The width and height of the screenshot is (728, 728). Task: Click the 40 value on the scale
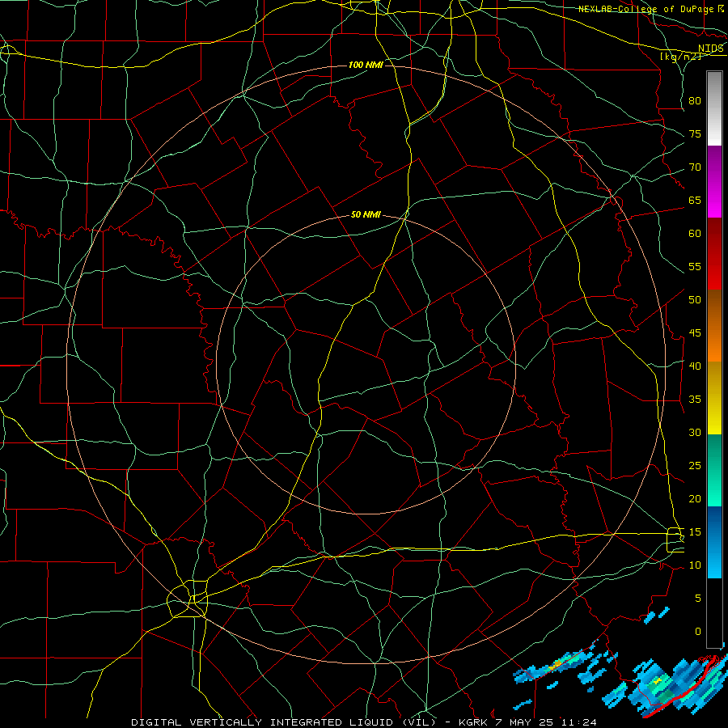695,366
